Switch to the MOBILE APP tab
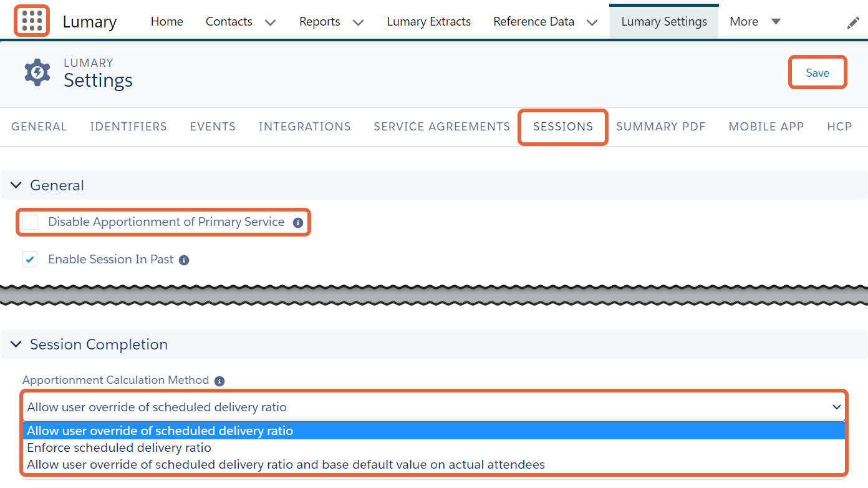Screen dimensions: 868x488 coord(766,127)
